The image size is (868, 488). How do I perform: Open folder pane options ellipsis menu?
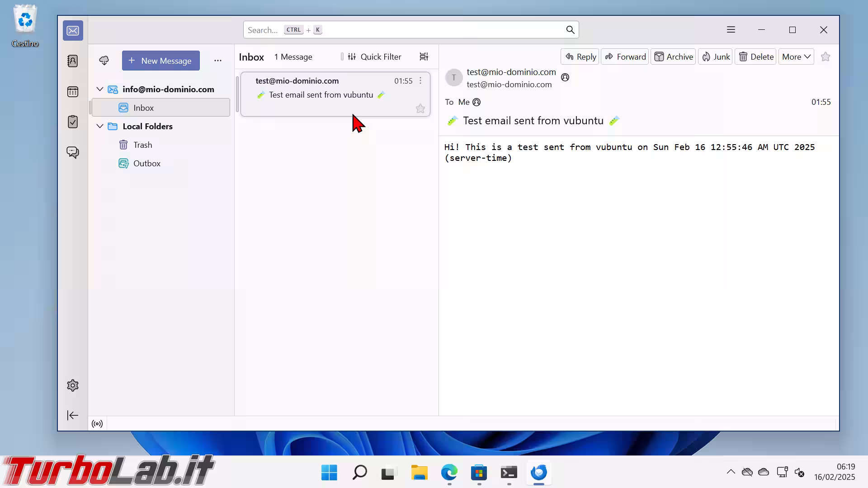[217, 61]
